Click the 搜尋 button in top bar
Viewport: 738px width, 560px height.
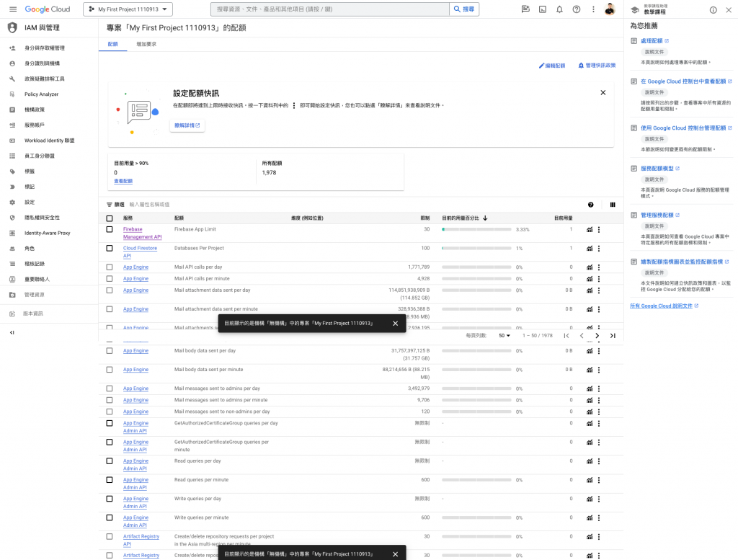tap(464, 9)
